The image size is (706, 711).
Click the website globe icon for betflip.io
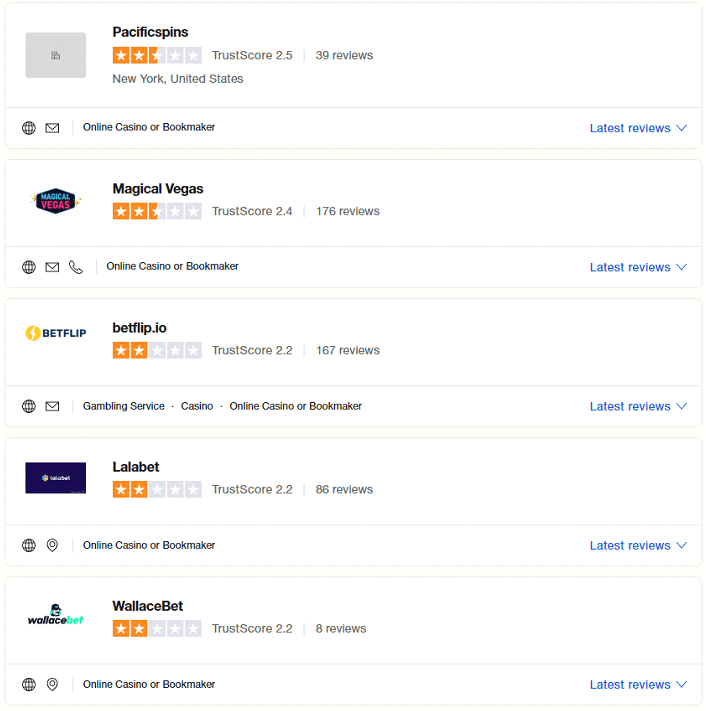(29, 406)
